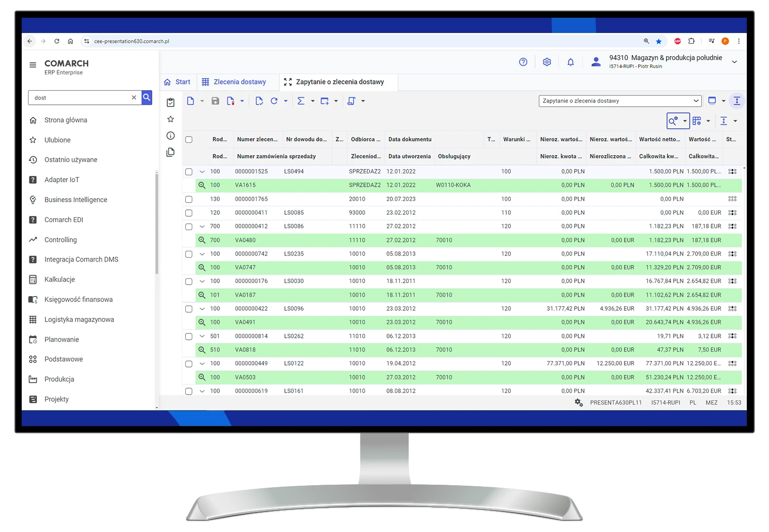This screenshot has width=769, height=532.
Task: Open detail magnifier for VA0480
Action: [202, 240]
